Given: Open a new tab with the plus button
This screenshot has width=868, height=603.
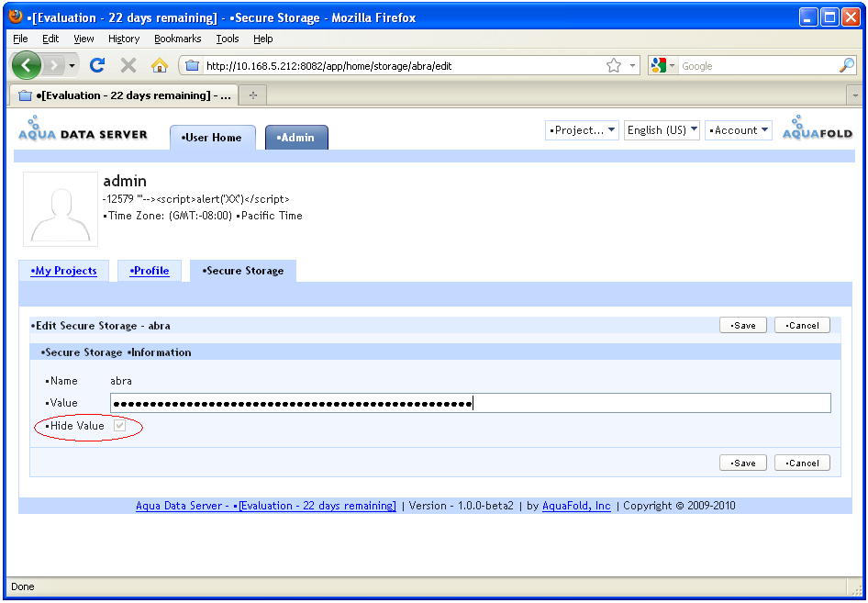Looking at the screenshot, I should click(x=253, y=95).
